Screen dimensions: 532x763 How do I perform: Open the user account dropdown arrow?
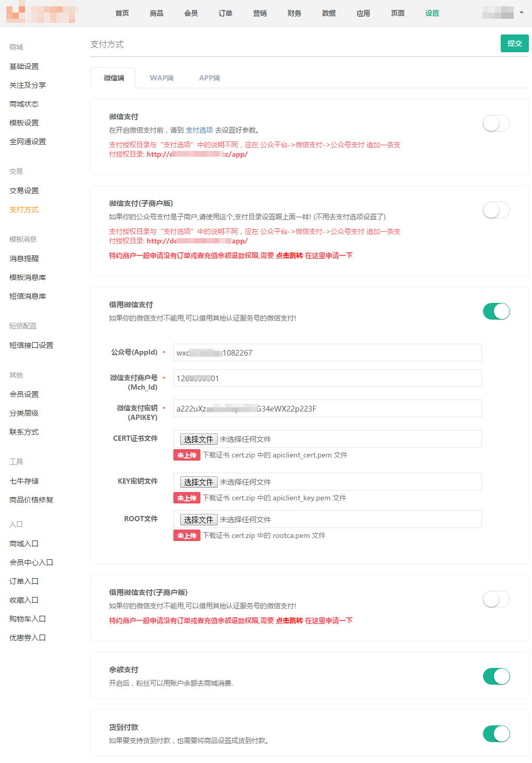pos(521,13)
